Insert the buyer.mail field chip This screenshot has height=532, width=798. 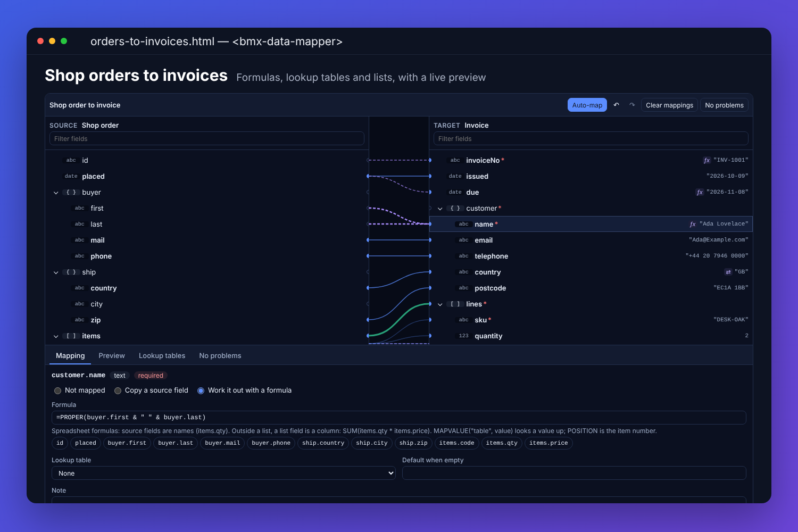click(x=223, y=443)
